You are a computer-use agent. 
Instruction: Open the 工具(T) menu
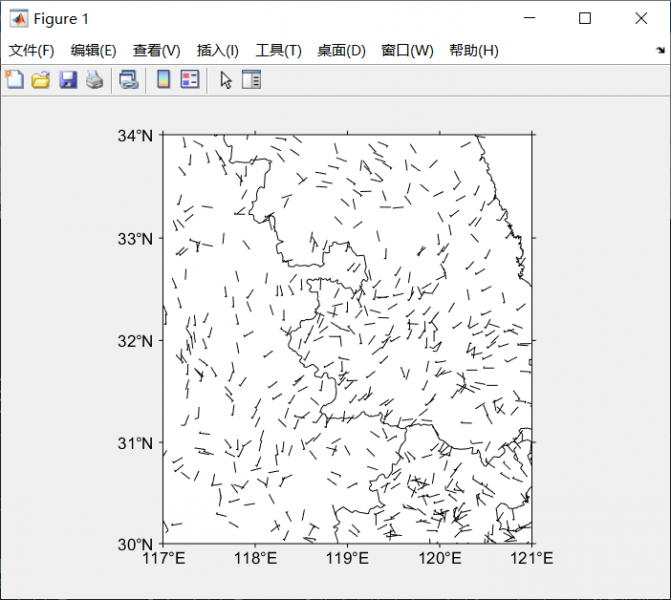[278, 51]
